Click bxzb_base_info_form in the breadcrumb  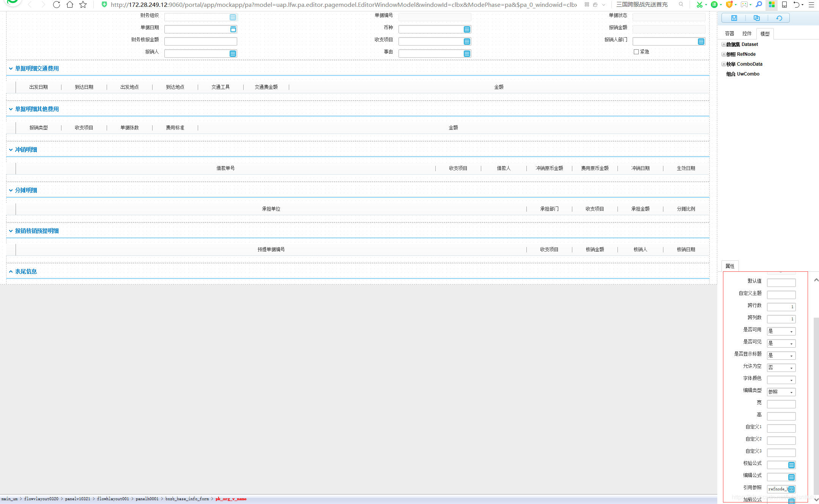tap(187, 499)
